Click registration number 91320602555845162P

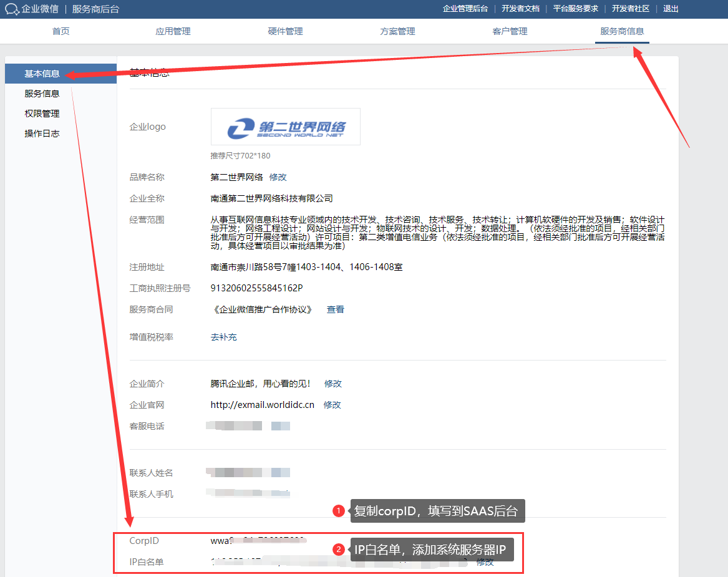click(257, 288)
